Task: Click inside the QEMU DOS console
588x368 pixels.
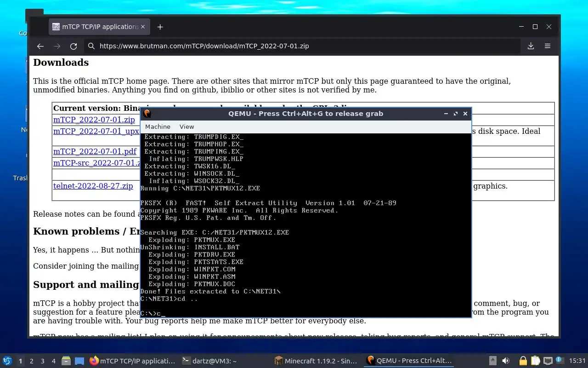Action: [305, 225]
